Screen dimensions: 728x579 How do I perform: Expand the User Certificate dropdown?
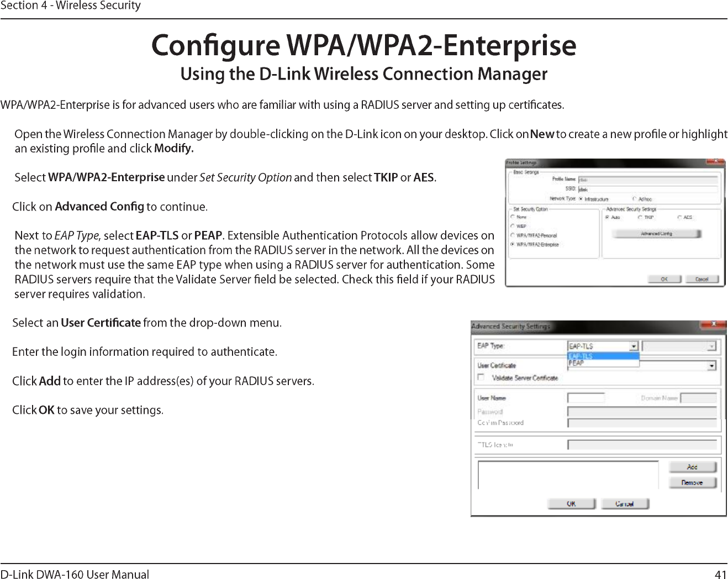(712, 366)
